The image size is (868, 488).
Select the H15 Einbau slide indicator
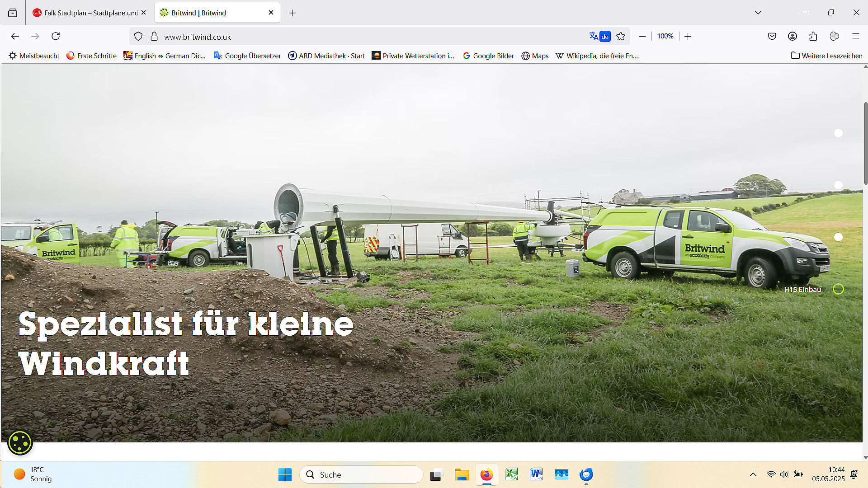[838, 289]
